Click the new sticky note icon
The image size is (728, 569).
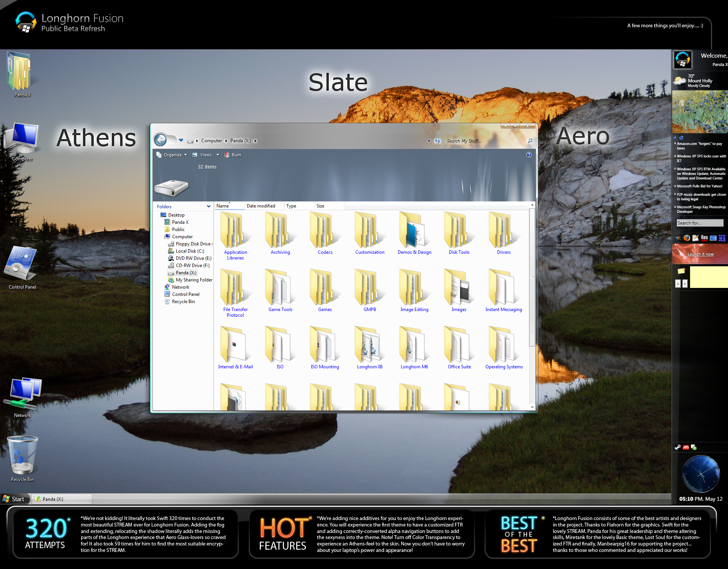[x=681, y=271]
